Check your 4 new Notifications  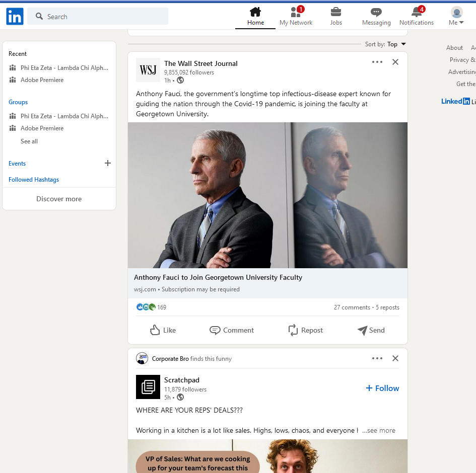417,16
